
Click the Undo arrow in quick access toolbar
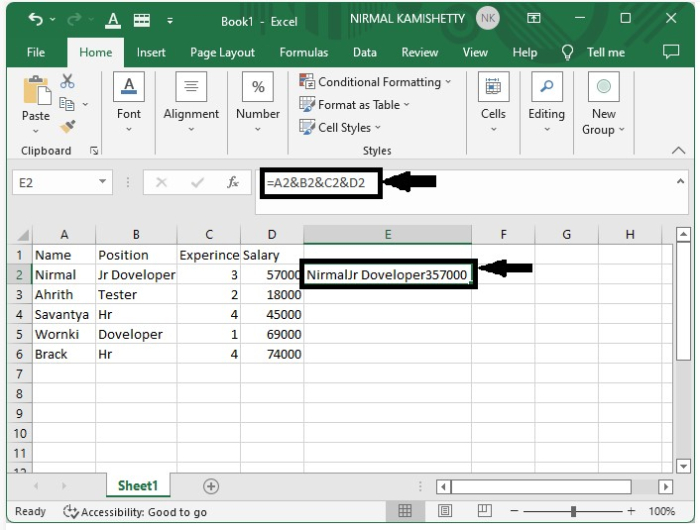coord(36,20)
